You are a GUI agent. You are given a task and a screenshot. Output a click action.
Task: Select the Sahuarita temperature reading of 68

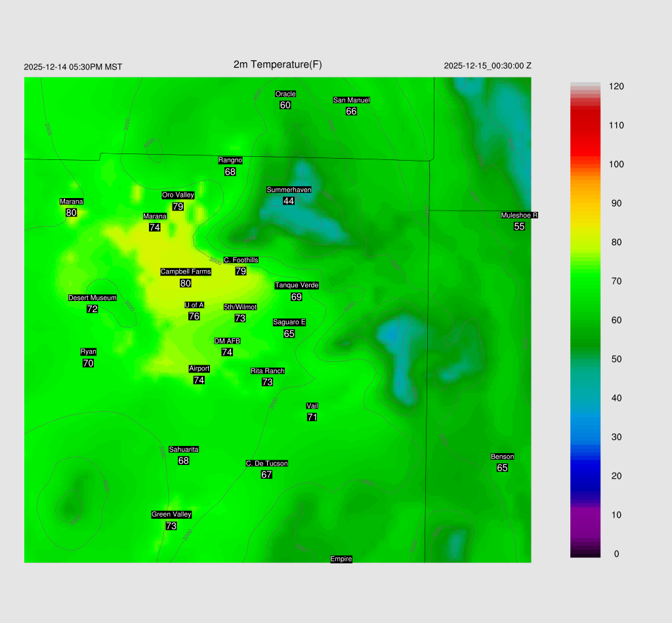[x=184, y=461]
